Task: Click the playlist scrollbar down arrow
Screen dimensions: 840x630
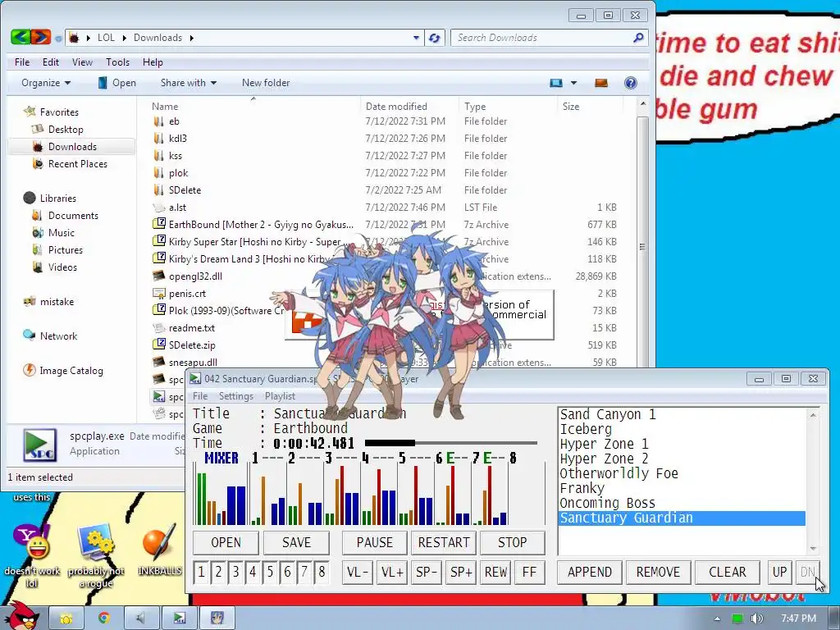Action: tap(813, 549)
